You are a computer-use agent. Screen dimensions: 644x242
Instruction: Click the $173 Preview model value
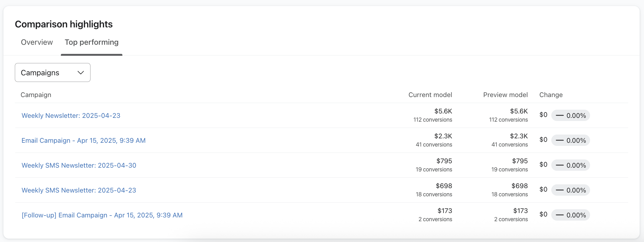click(520, 211)
